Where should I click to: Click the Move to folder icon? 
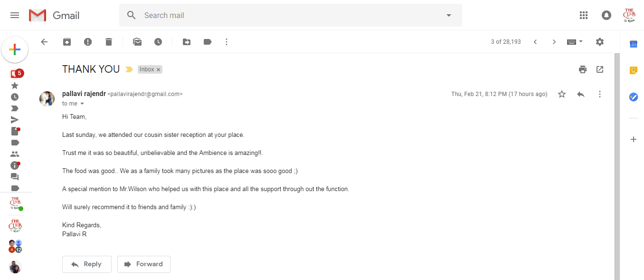187,42
